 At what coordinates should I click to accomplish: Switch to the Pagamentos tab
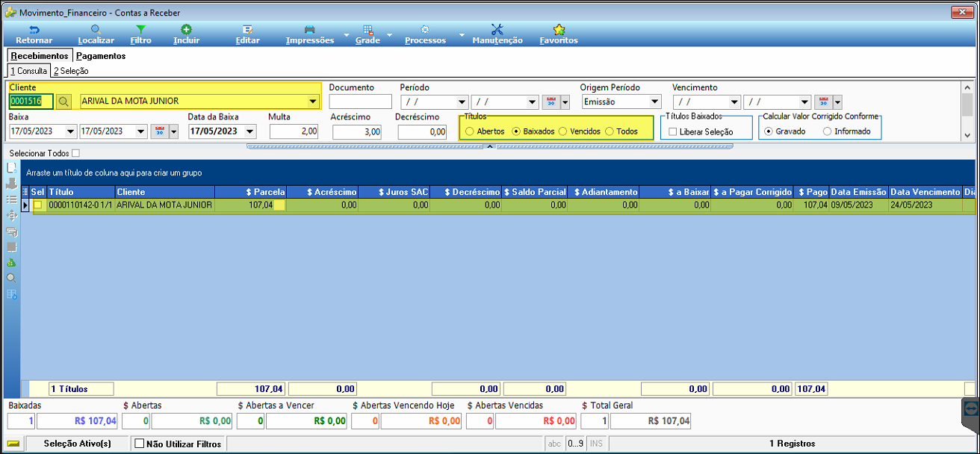(x=101, y=56)
